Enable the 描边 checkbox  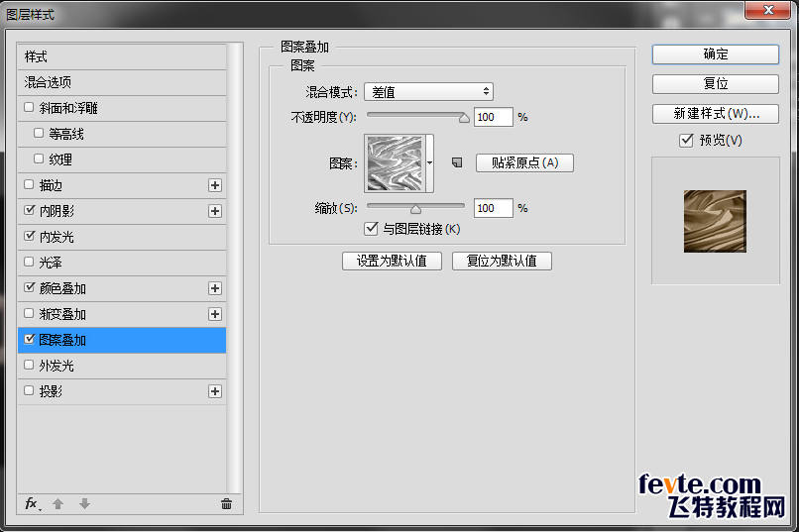click(29, 185)
